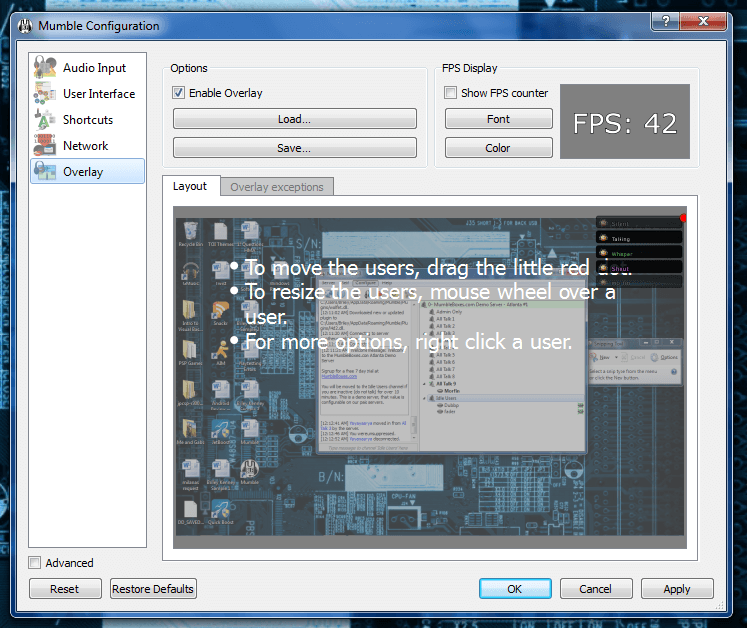Click the Mumble app icon in title bar
The height and width of the screenshot is (628, 747).
(25, 26)
